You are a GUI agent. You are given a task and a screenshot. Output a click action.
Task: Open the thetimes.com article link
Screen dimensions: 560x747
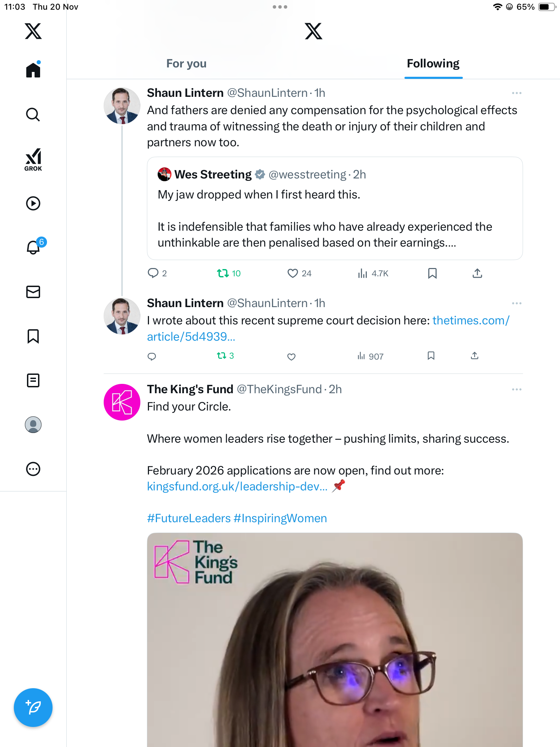[470, 321]
